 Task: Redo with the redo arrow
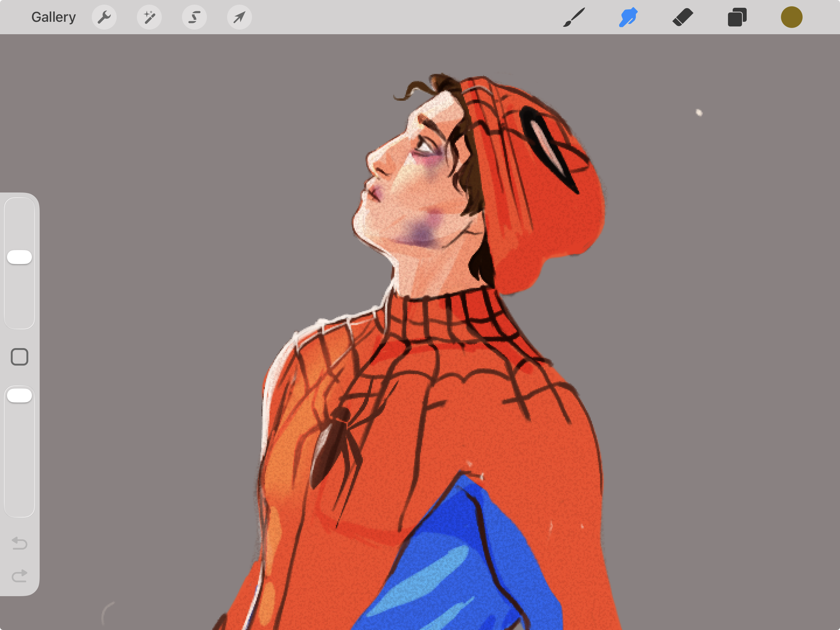click(19, 576)
